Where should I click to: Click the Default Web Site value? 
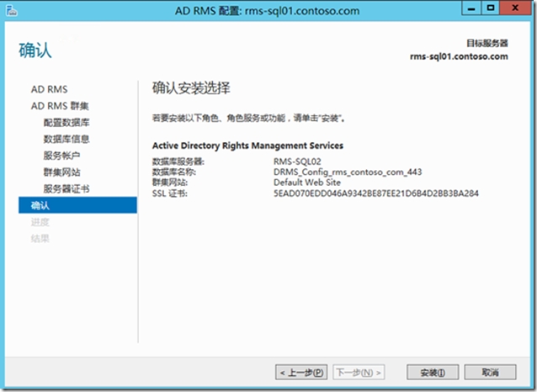307,183
